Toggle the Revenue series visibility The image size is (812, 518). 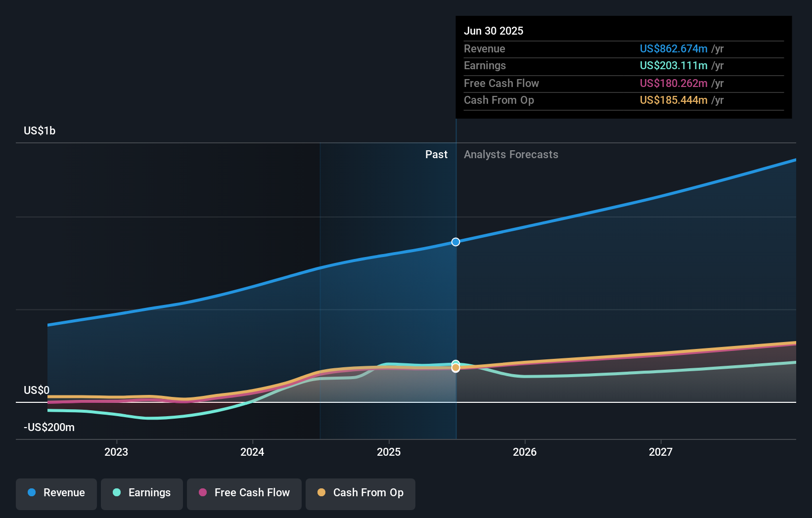pos(56,493)
